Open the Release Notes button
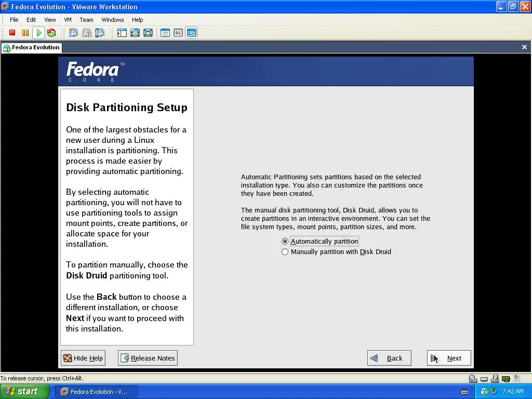Screen dimensions: 532x399 (x=148, y=358)
